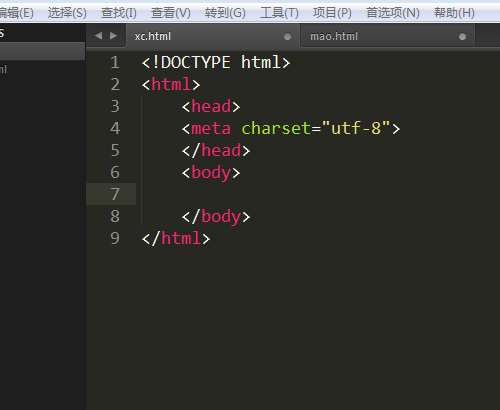Open the 编辑(E) menu
The image size is (500, 410).
(x=16, y=13)
